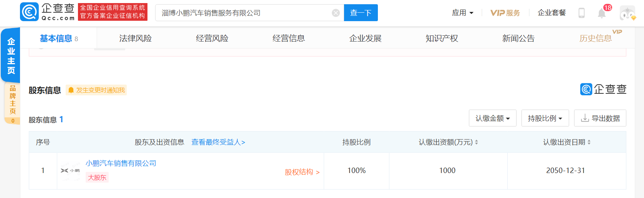Screen dimensions: 644x198
Task: Enable 发生变更时通知我 alert
Action: tap(96, 90)
